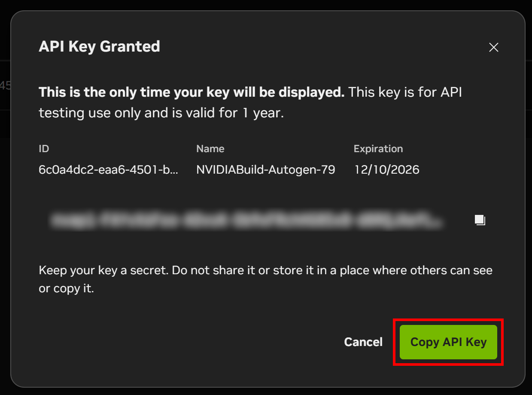This screenshot has width=532, height=395.
Task: Choose Cancel to keep the dialog open
Action: point(363,342)
